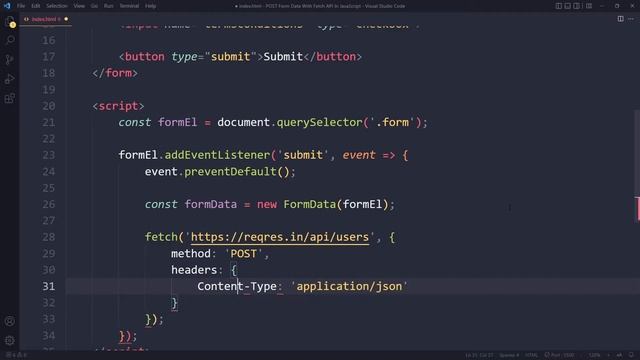Toggle primary side bar layout icon
The width and height of the screenshot is (640, 360).
558,6
